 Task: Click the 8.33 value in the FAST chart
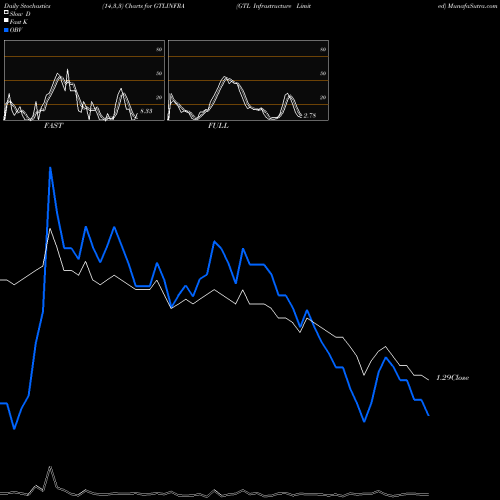(146, 111)
